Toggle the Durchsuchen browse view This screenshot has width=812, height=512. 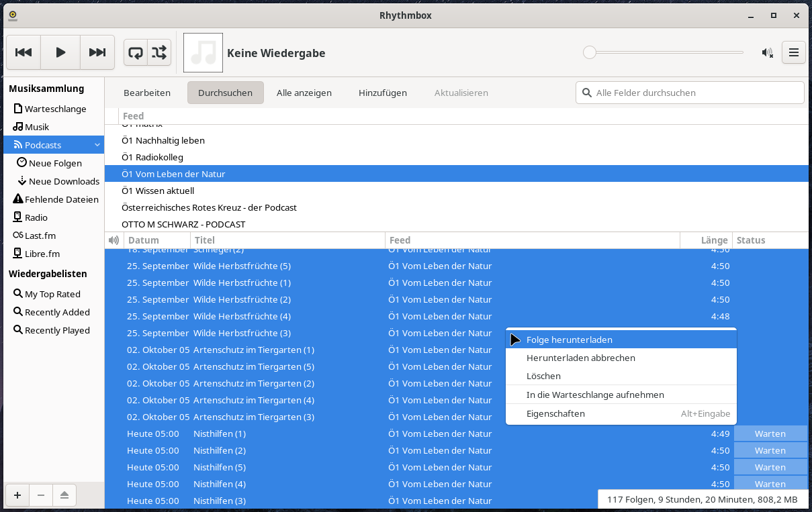tap(225, 93)
